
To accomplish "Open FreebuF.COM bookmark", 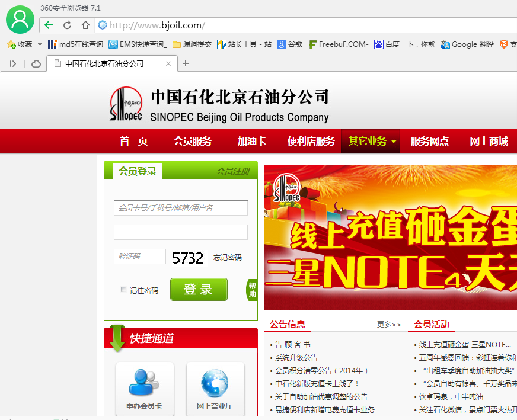I will [x=339, y=44].
